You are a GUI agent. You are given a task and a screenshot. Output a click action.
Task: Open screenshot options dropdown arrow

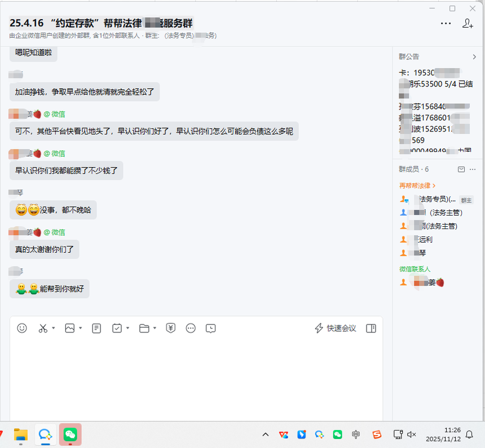tap(54, 328)
